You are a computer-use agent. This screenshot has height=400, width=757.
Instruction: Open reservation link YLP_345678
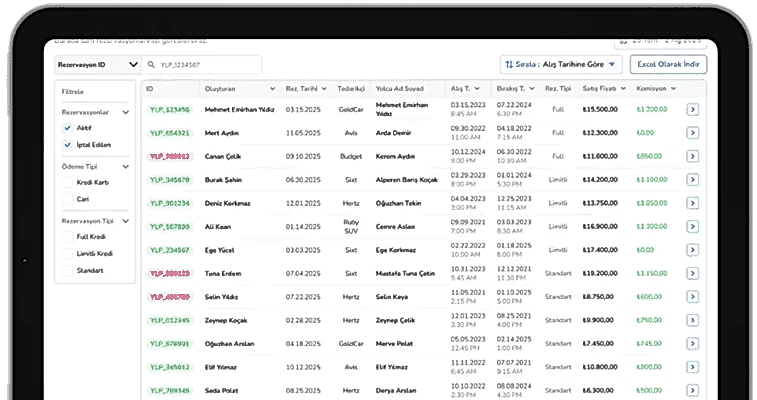pos(169,180)
